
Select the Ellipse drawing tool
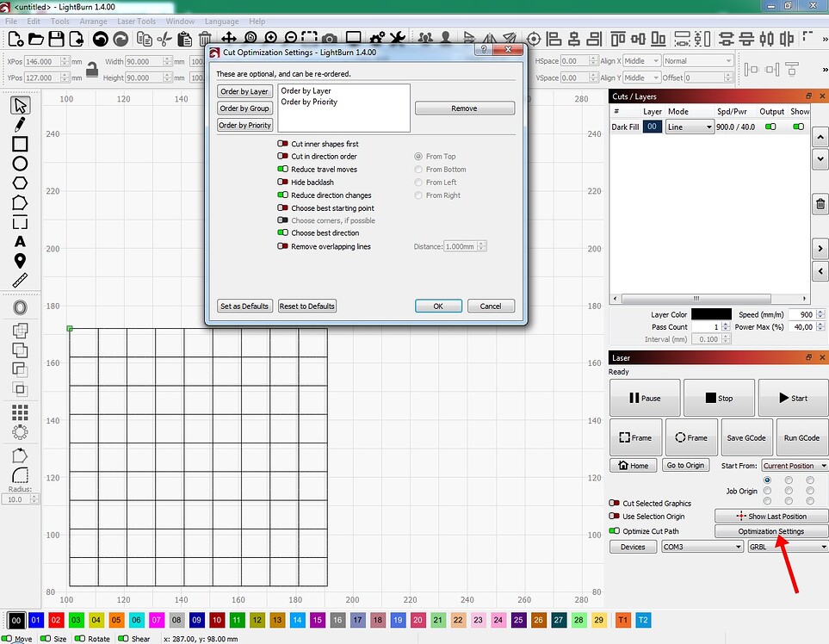click(20, 164)
